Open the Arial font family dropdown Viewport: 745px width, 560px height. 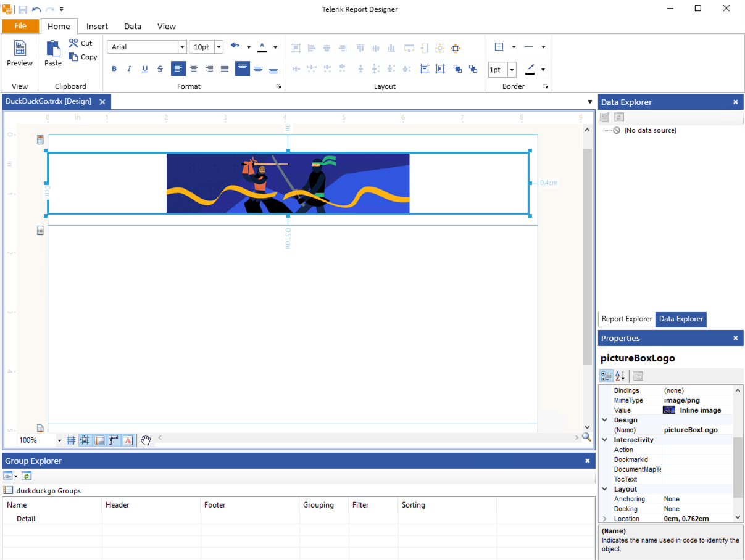(x=182, y=47)
